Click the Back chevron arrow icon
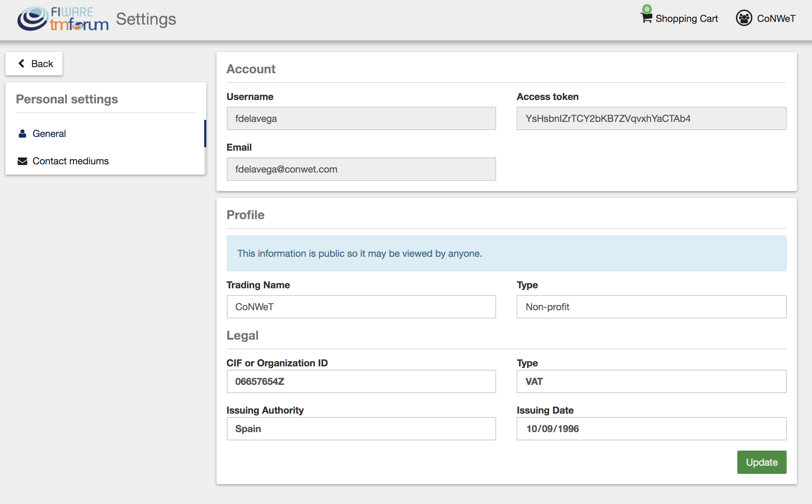 click(x=22, y=63)
